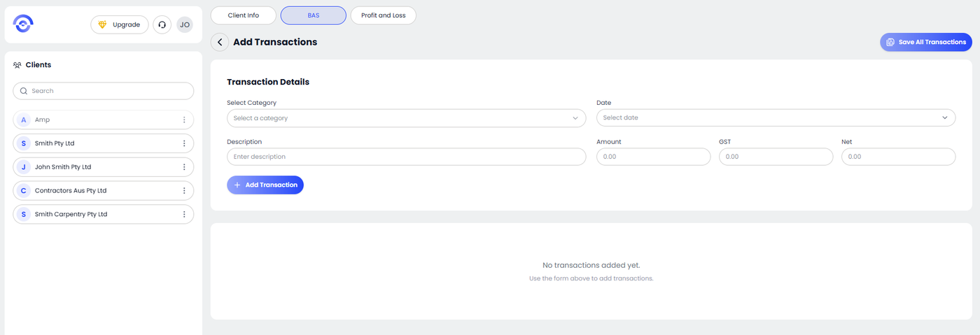Click Save All Transactions button

click(925, 42)
